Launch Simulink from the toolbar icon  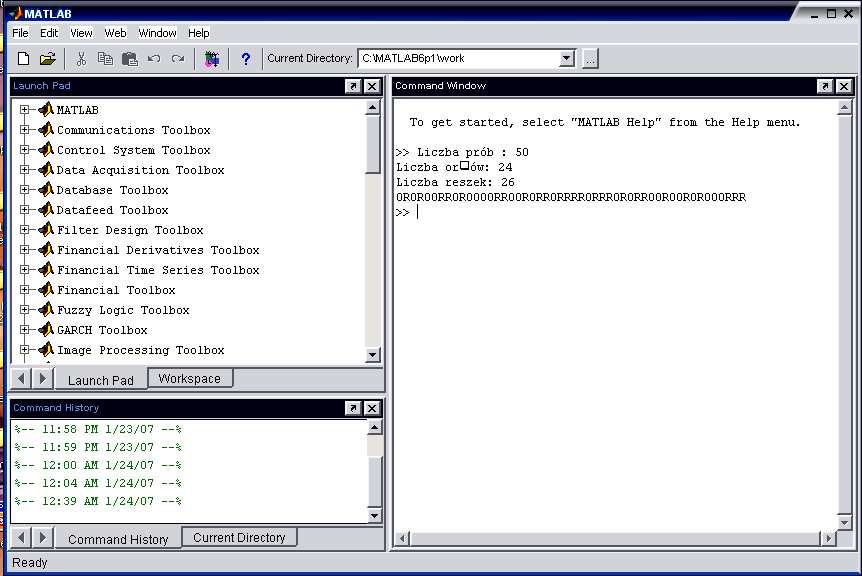(x=212, y=58)
